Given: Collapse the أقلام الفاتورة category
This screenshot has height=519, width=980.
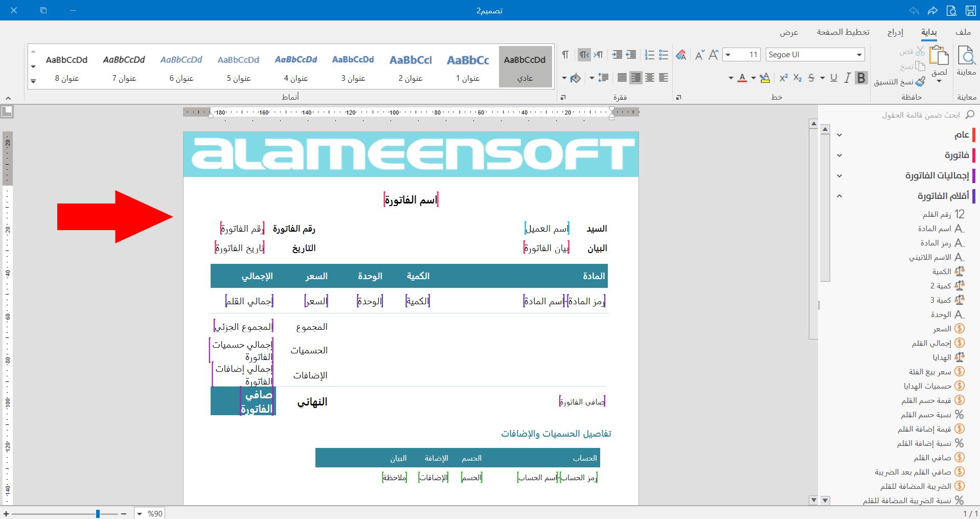Looking at the screenshot, I should 839,196.
